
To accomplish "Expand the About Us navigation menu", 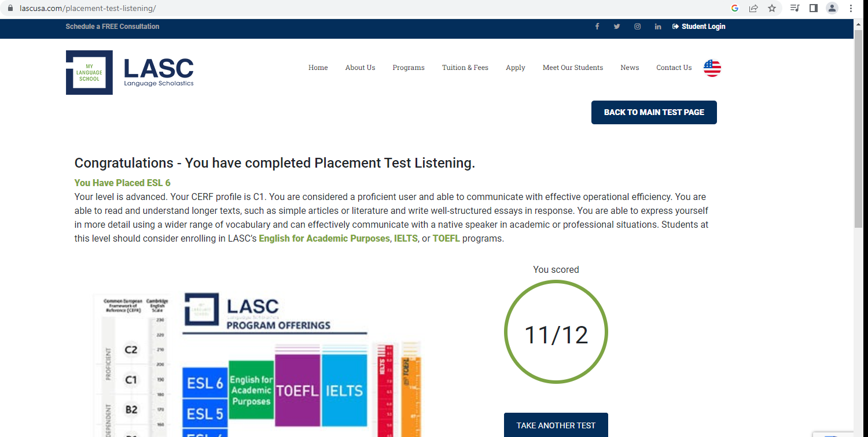I will [x=360, y=68].
